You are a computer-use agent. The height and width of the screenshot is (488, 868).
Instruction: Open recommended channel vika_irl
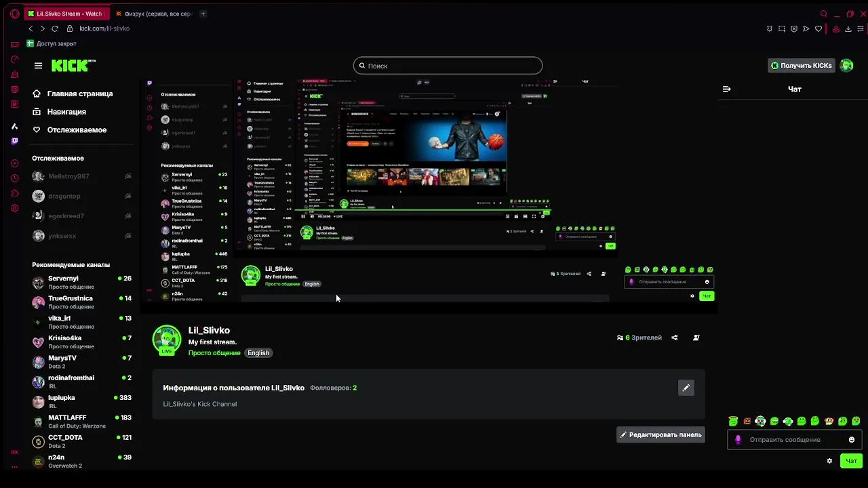pyautogui.click(x=81, y=322)
